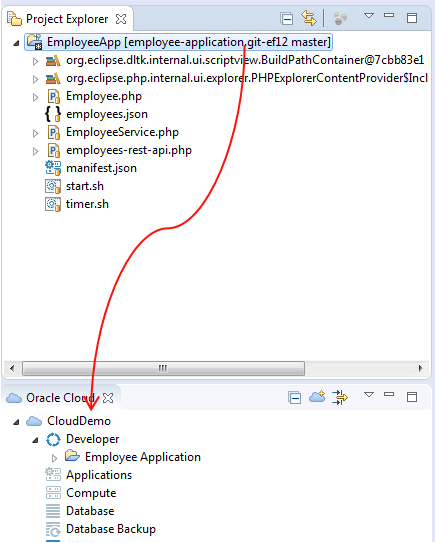Select the employees-rest-api.php file
435x543 pixels.
tap(129, 150)
